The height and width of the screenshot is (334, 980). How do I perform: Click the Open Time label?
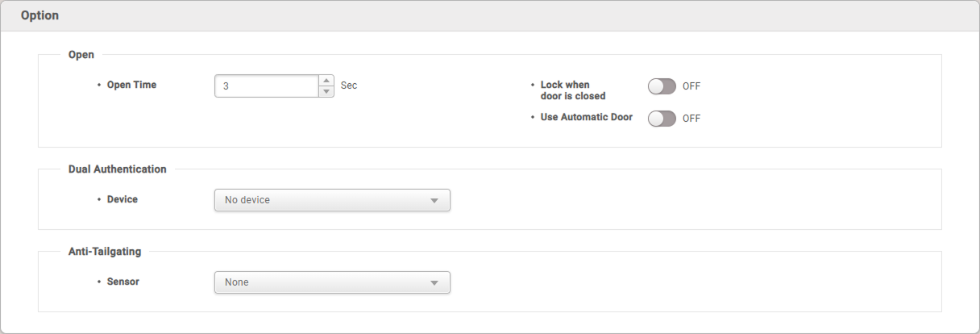[x=131, y=85]
